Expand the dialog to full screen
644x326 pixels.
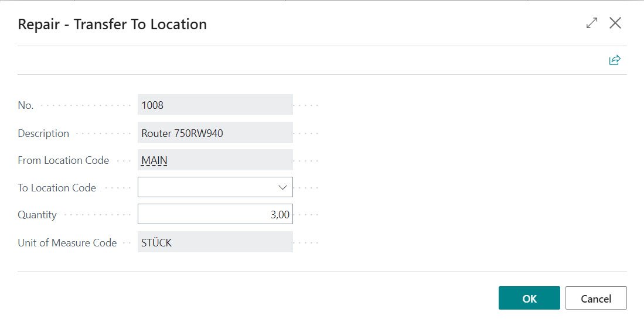tap(592, 23)
